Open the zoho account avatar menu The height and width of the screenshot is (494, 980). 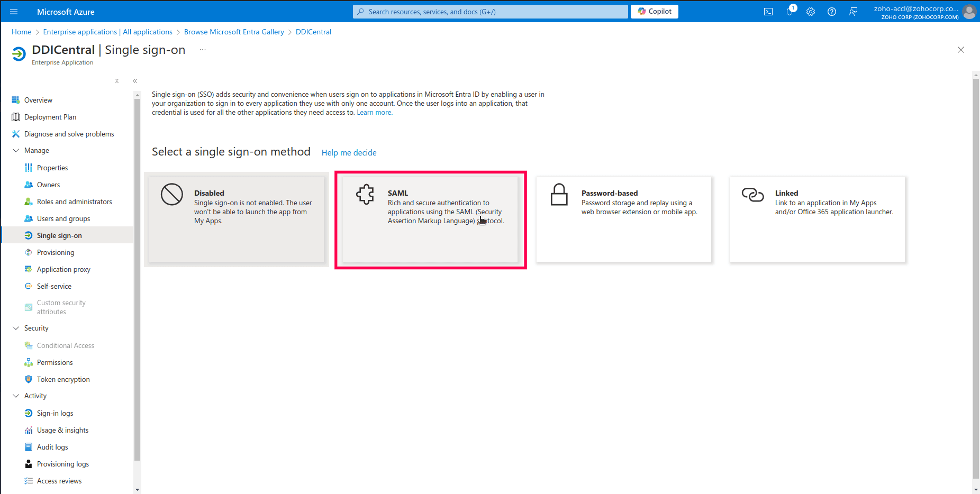coord(969,12)
